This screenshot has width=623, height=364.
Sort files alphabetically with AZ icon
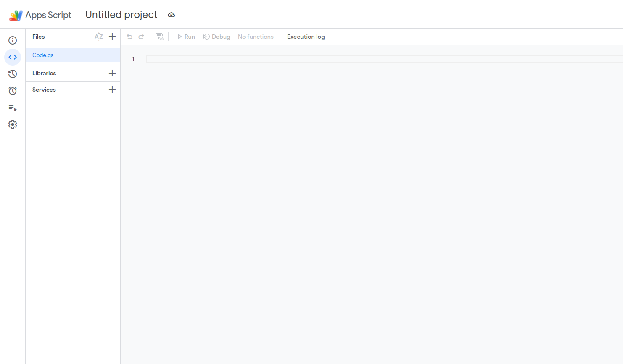coord(99,37)
